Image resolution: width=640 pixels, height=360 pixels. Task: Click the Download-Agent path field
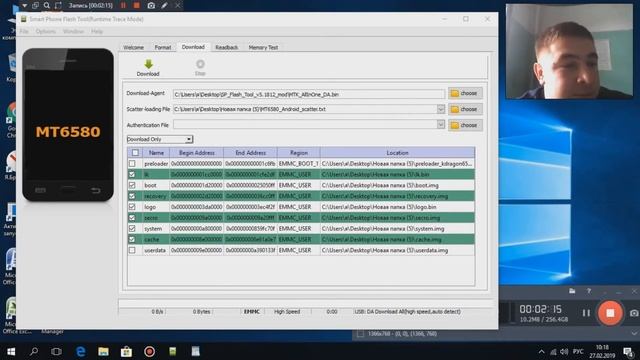point(309,94)
